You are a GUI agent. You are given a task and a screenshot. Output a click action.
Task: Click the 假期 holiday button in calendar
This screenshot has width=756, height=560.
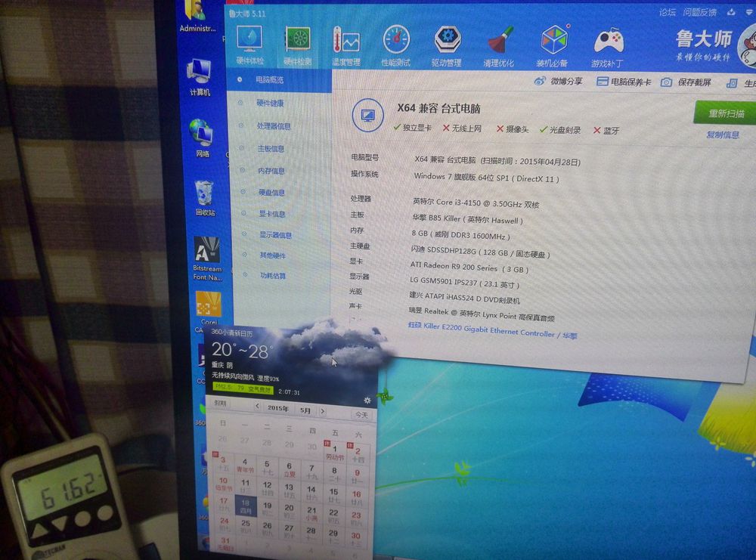click(220, 403)
